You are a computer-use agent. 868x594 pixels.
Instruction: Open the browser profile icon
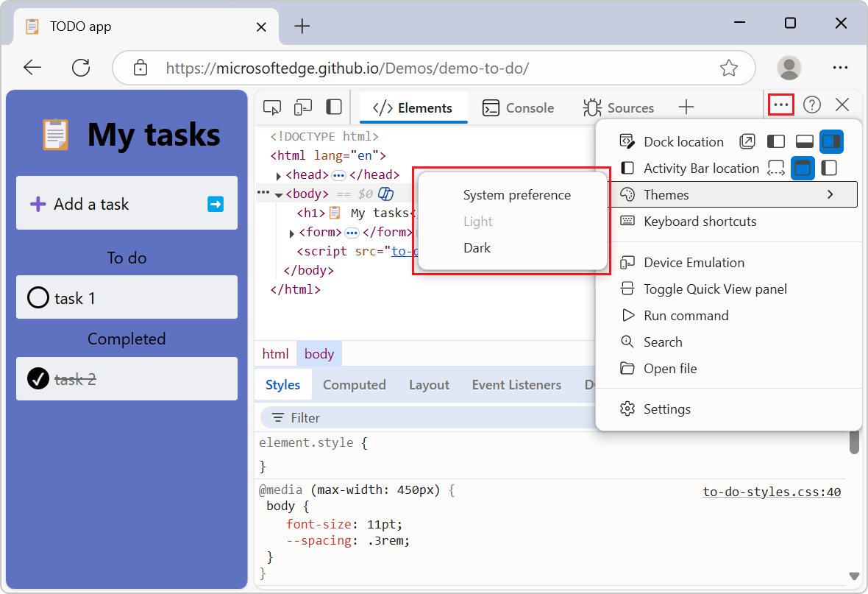tap(789, 68)
